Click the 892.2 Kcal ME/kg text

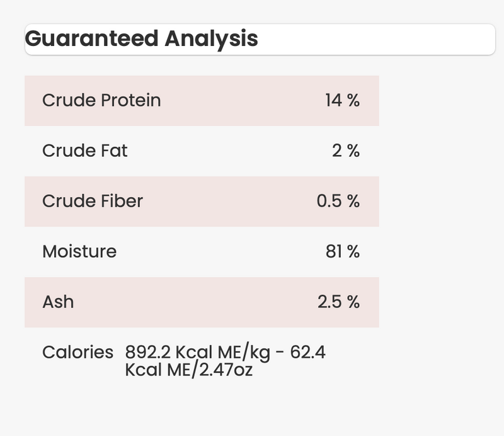[198, 353]
